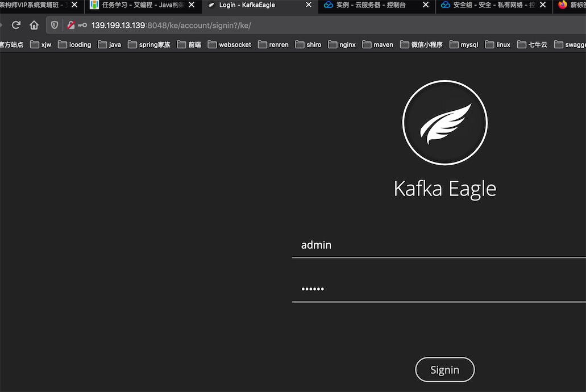Viewport: 586px width, 392px height.
Task: Switch to the 安全组 - 安全 tab
Action: (x=493, y=5)
